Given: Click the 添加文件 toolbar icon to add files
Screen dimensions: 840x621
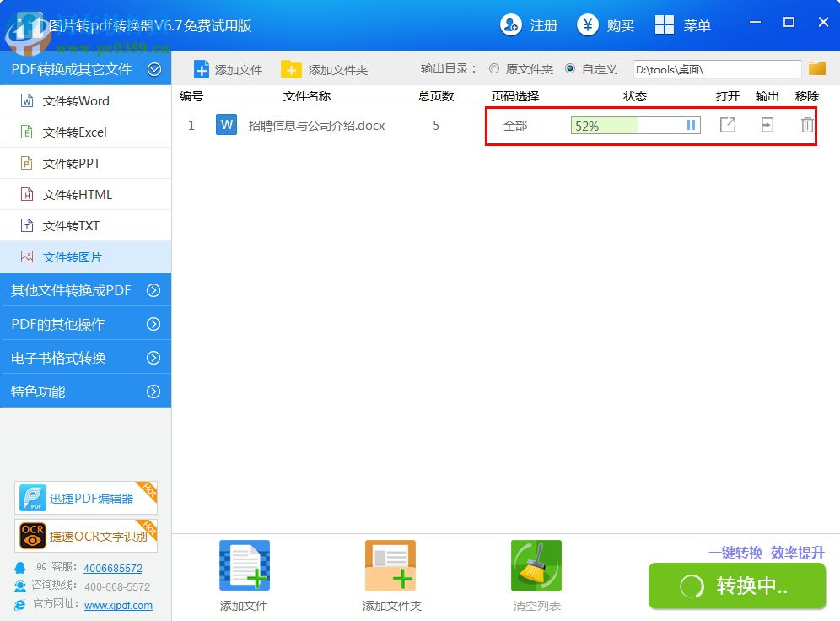Looking at the screenshot, I should point(228,69).
